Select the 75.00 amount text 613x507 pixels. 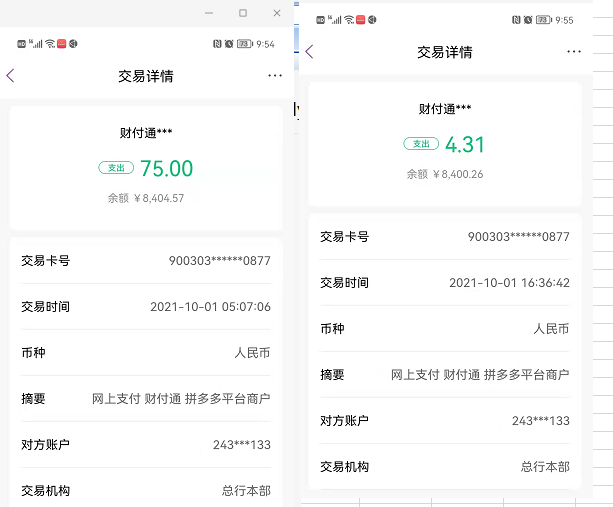point(166,169)
